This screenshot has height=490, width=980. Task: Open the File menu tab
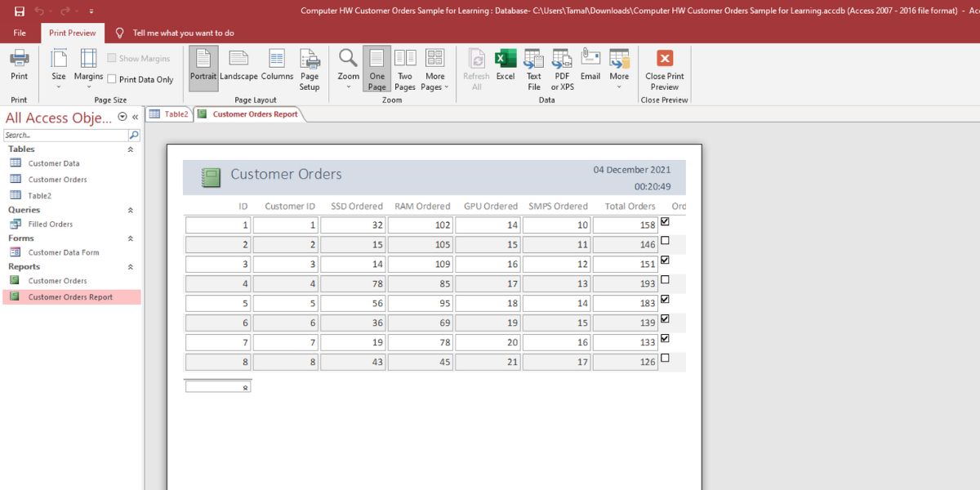20,33
